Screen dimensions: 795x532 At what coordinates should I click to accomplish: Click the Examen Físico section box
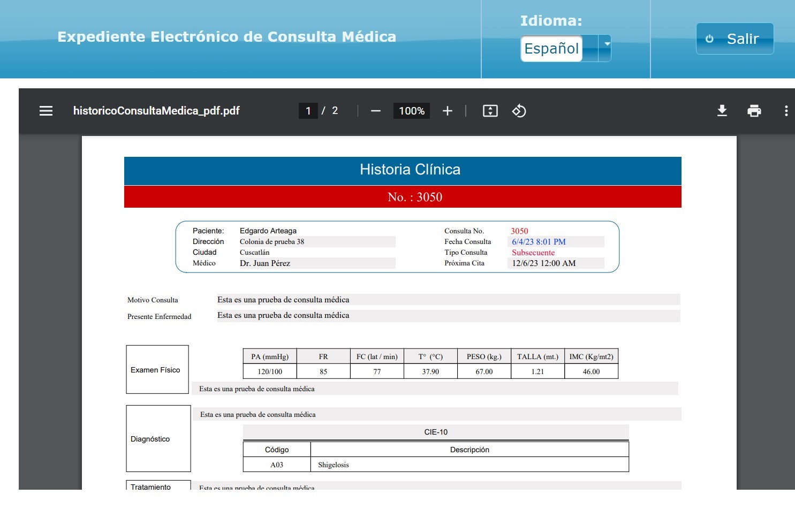157,369
